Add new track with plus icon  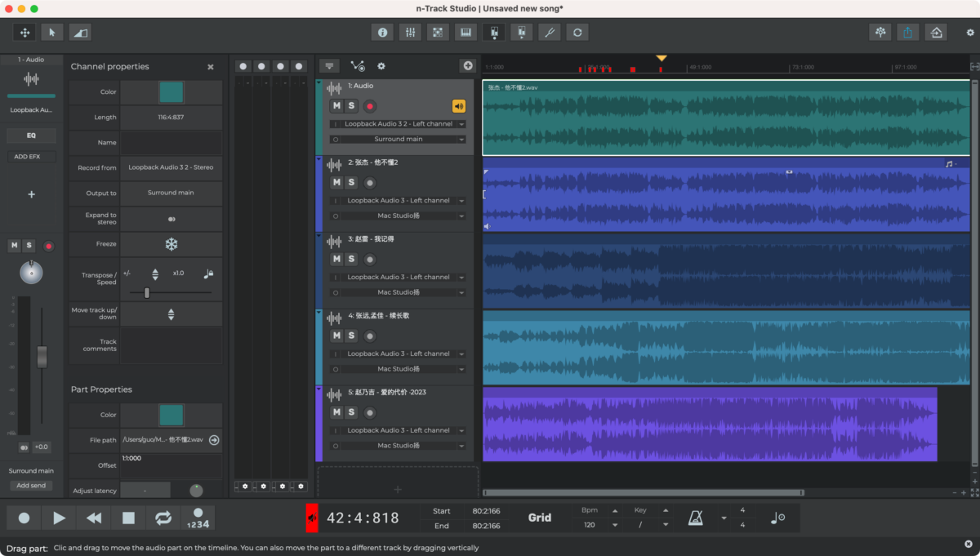[x=468, y=65]
